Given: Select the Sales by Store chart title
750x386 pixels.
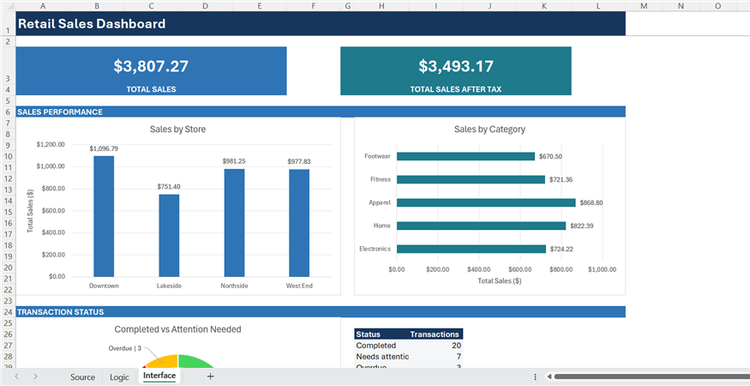Looking at the screenshot, I should click(x=178, y=129).
